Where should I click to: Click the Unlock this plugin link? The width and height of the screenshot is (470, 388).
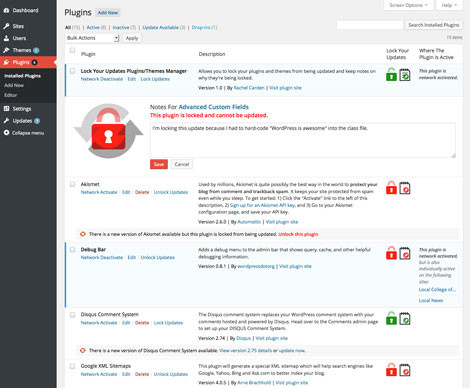[x=298, y=234]
